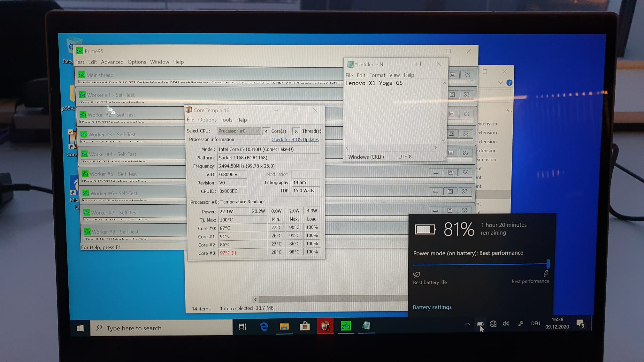Open the Battery settings link

432,307
